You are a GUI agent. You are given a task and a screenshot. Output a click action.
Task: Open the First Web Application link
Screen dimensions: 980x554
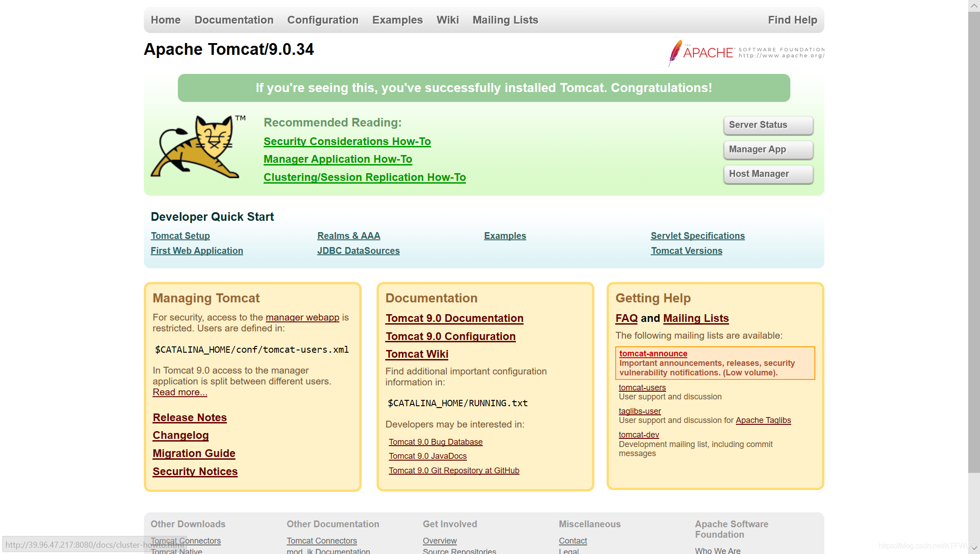click(x=197, y=251)
